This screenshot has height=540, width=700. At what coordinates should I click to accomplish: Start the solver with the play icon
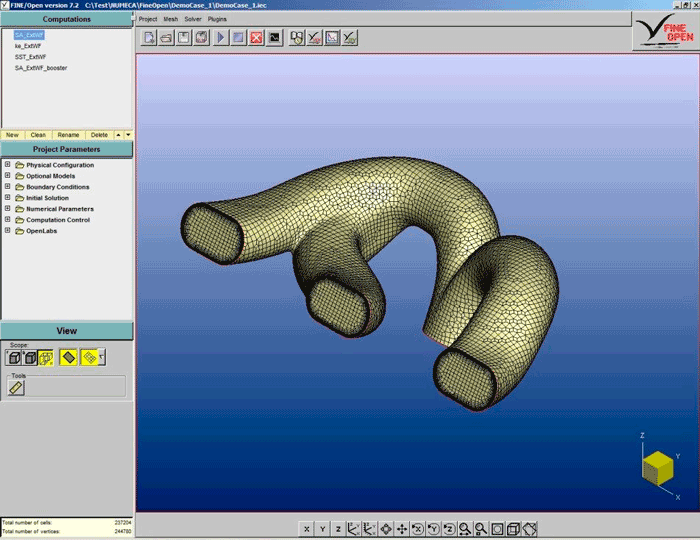[x=221, y=38]
